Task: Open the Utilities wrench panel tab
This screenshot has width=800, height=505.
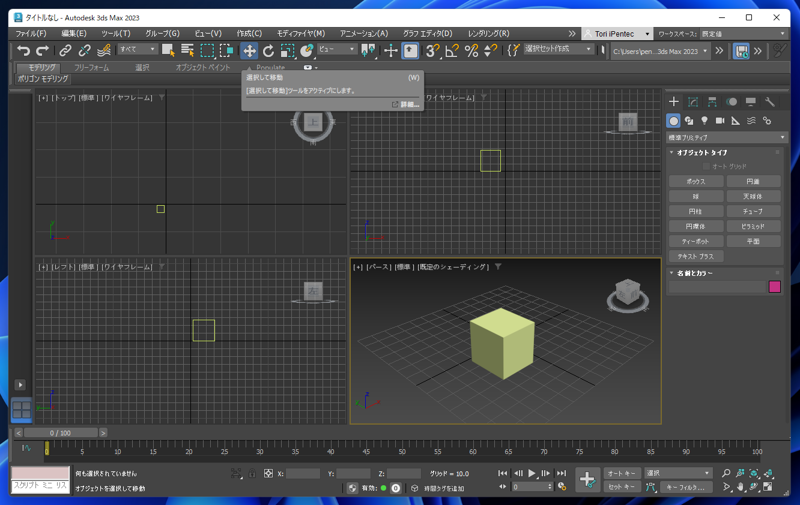Action: coord(770,102)
